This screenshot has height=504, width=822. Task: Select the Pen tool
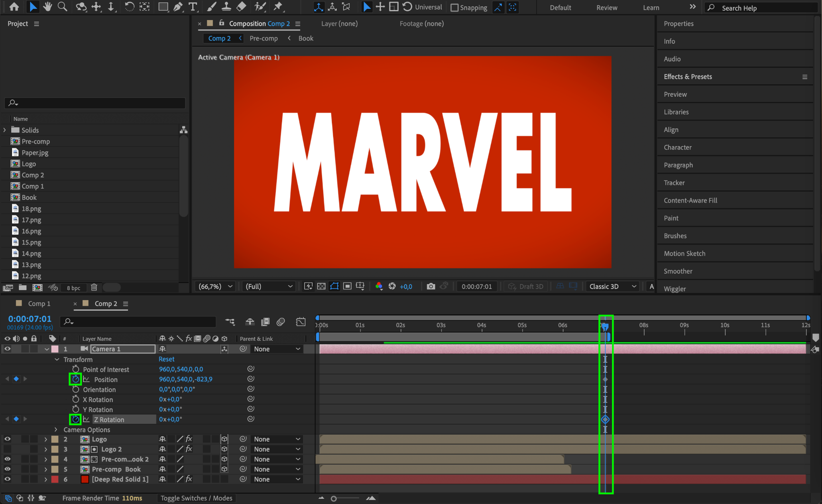tap(178, 7)
